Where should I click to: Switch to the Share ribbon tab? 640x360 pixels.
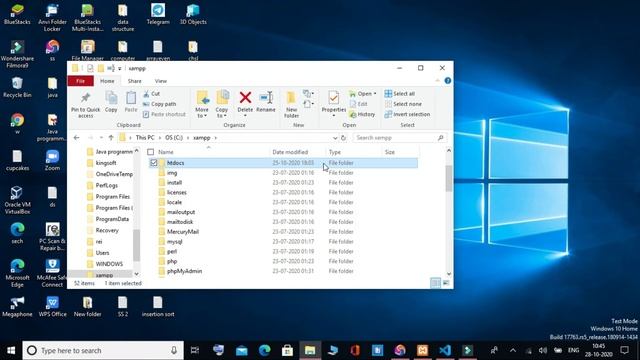(134, 81)
